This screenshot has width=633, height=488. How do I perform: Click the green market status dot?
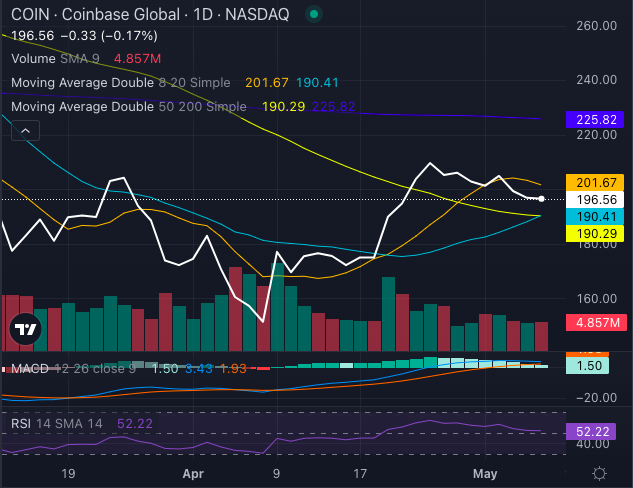pos(314,15)
